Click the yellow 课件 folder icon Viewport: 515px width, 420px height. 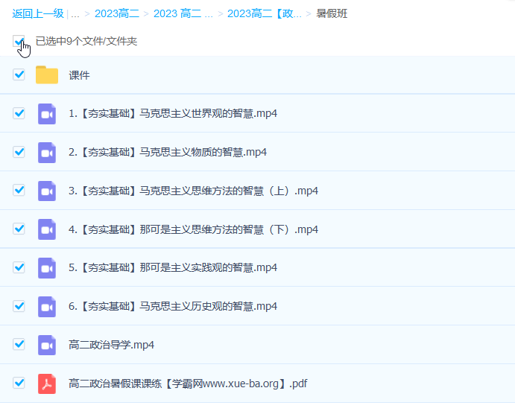coord(47,75)
